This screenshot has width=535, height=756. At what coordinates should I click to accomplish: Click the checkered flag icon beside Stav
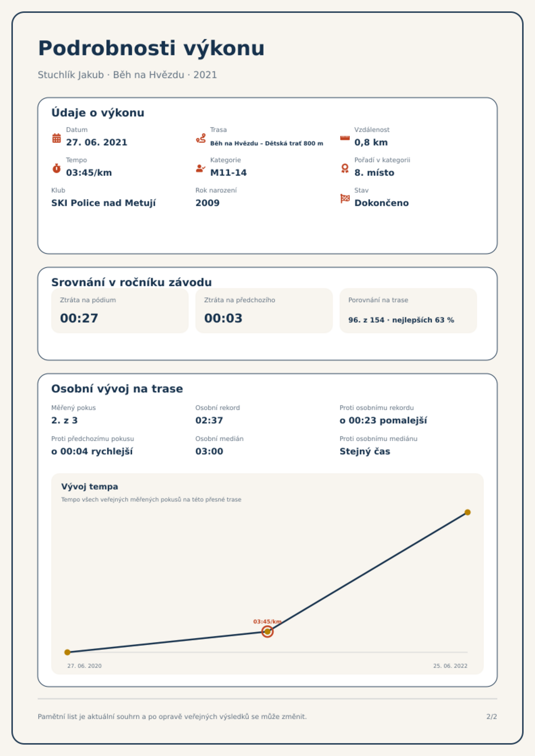(x=345, y=199)
